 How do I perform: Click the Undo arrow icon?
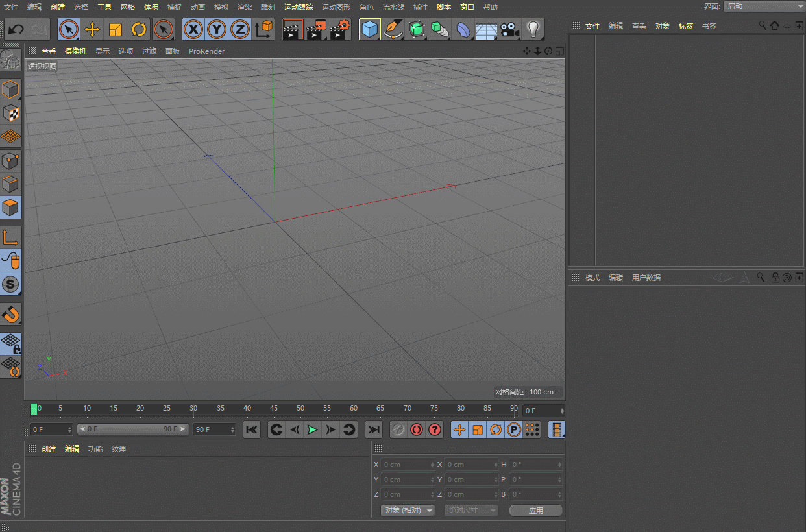(x=16, y=29)
